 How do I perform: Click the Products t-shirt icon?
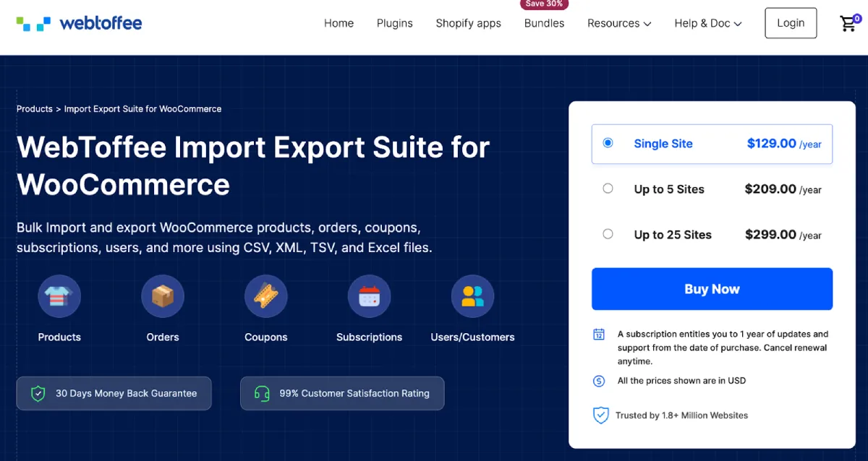pyautogui.click(x=59, y=296)
